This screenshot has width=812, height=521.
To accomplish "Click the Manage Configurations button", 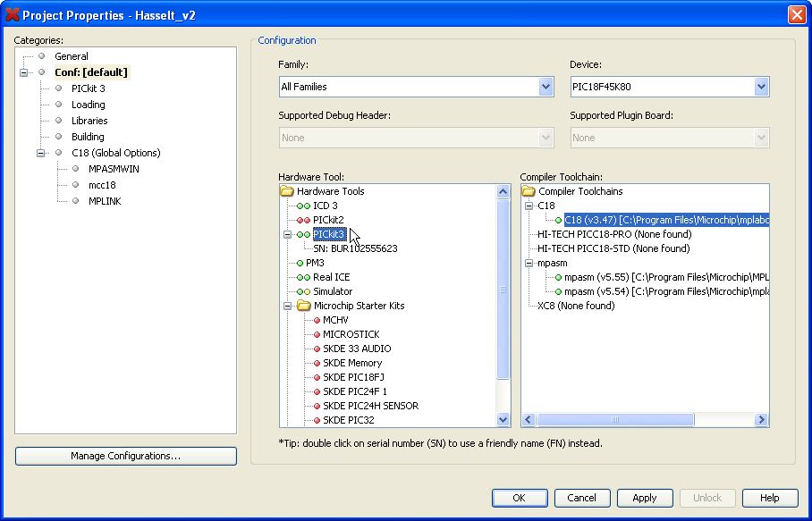I will pos(126,456).
